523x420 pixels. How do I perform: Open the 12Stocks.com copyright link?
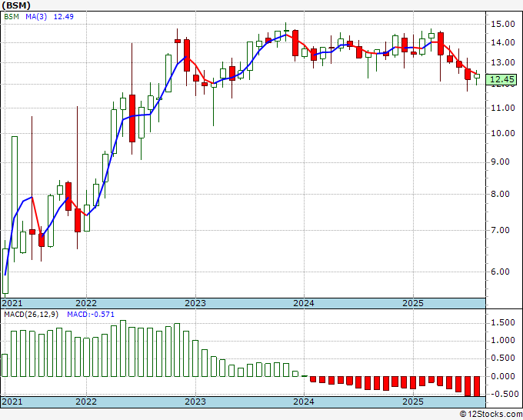pyautogui.click(x=491, y=415)
